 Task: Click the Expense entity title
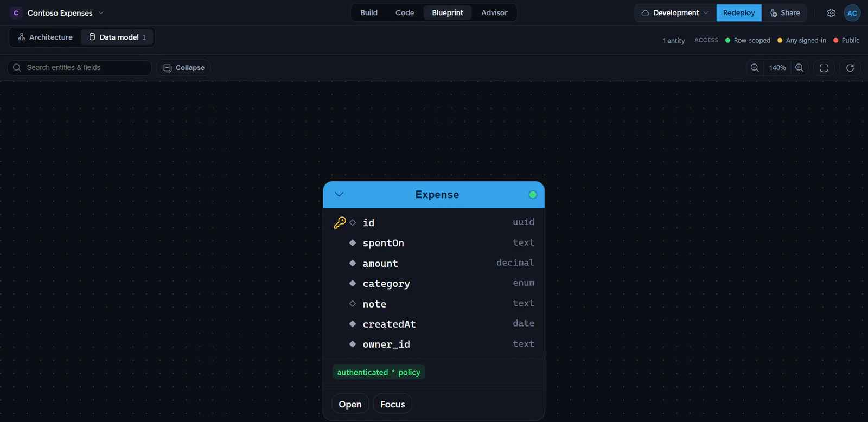[437, 195]
